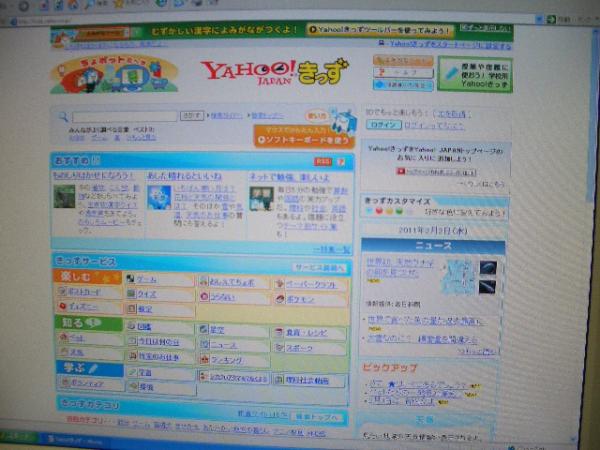Click the 検索トップへ button

coord(317,417)
